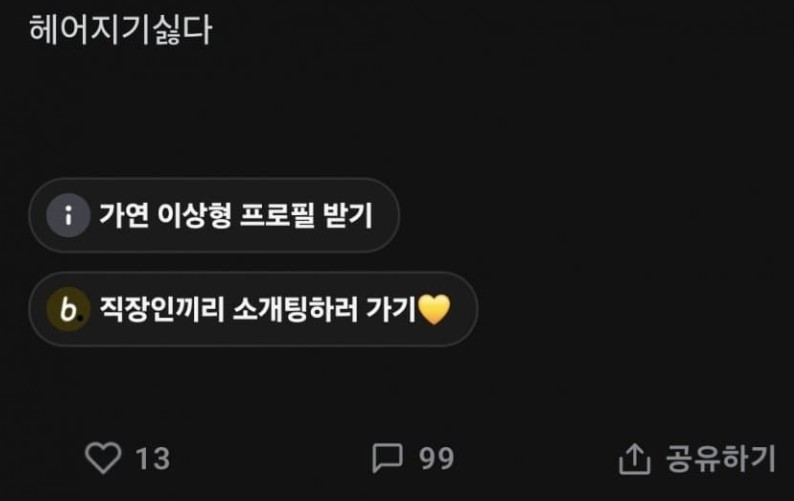Image resolution: width=794 pixels, height=501 pixels.
Task: Tap the heart like icon
Action: (x=103, y=458)
